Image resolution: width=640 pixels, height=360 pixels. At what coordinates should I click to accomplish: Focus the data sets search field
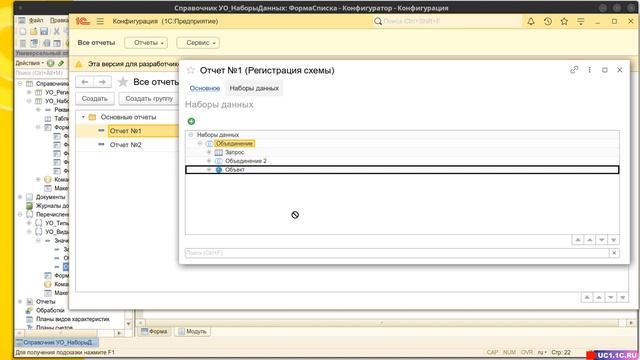(397, 253)
